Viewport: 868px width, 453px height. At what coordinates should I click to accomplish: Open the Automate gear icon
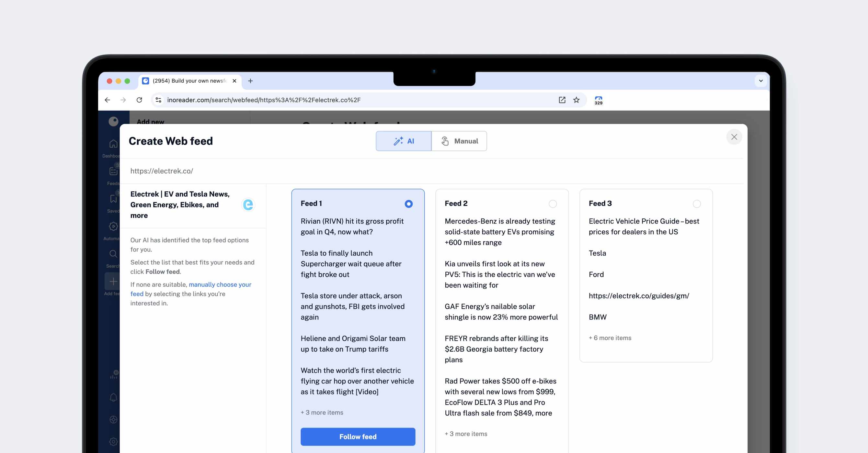[114, 226]
